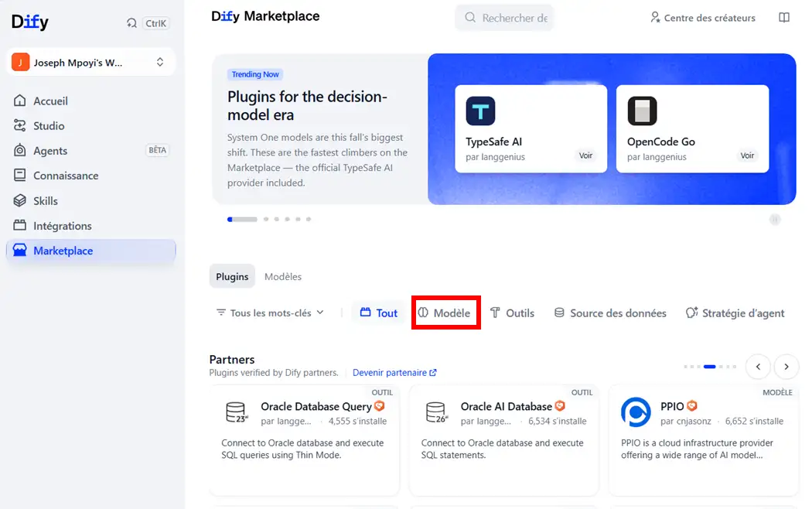Switch to the Modèles tab
This screenshot has height=509, width=812.
[283, 276]
